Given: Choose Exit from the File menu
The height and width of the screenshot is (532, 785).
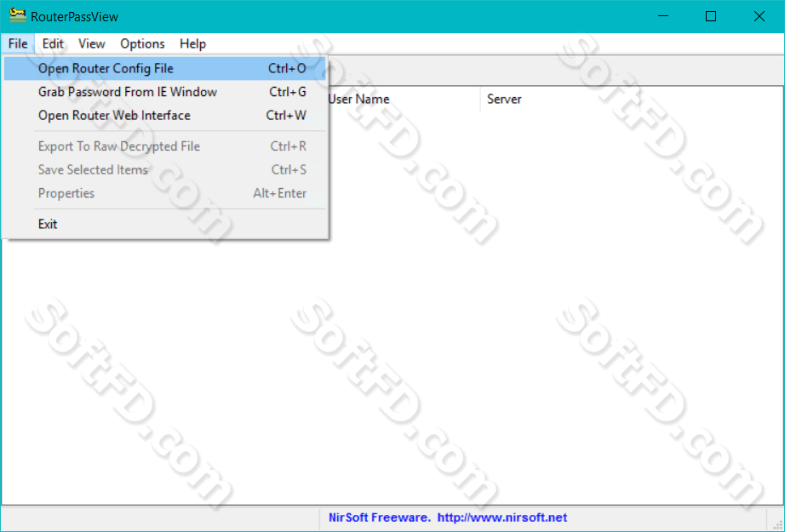Looking at the screenshot, I should 164,224.
